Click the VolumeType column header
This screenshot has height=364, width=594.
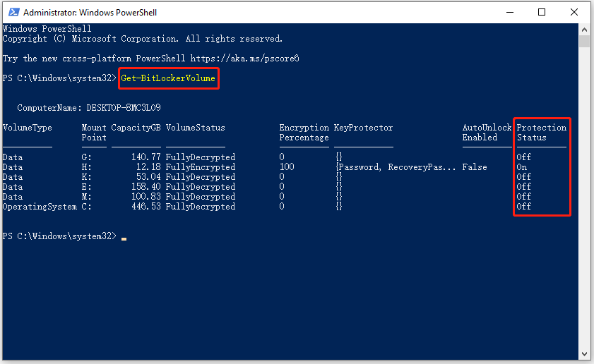click(x=28, y=128)
